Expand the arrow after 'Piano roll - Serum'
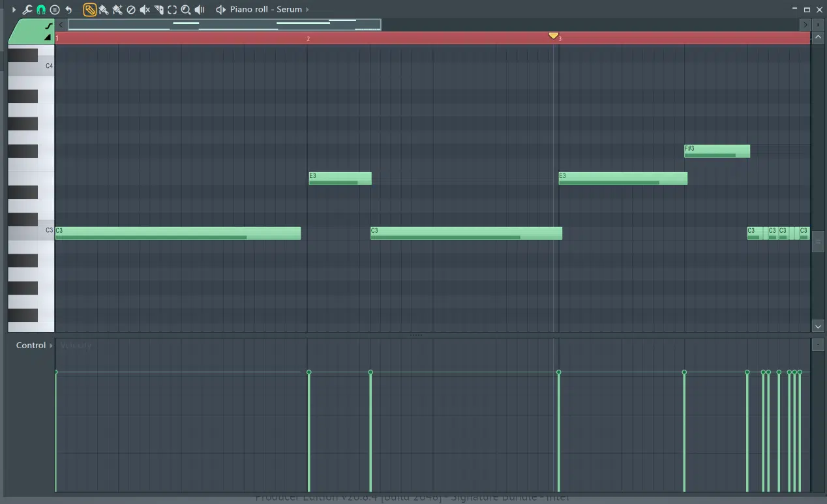Image resolution: width=827 pixels, height=504 pixels. pos(307,10)
